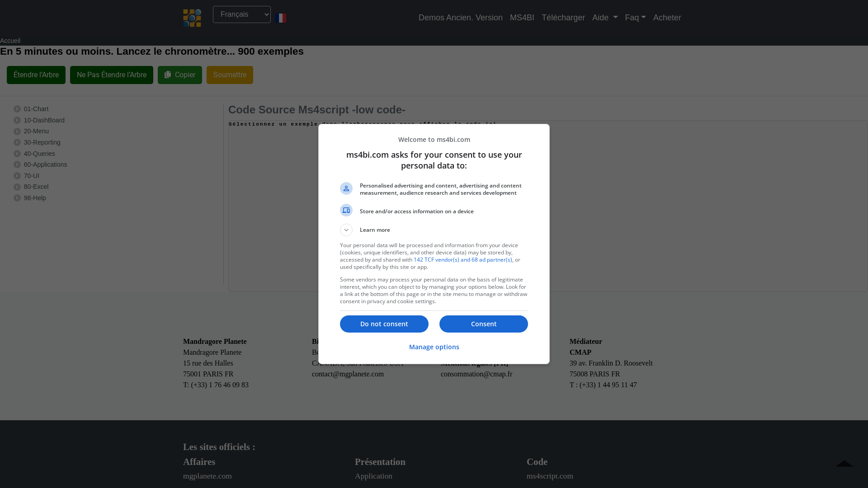Open the Aide dropdown menu
Viewport: 868px width, 488px height.
[604, 18]
